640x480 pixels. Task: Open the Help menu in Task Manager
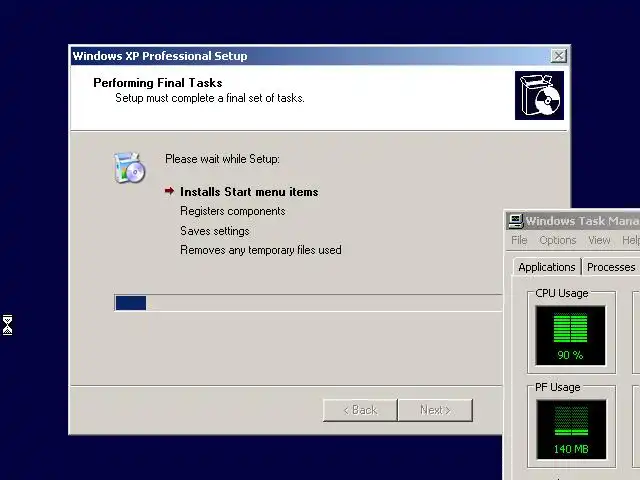pos(631,240)
